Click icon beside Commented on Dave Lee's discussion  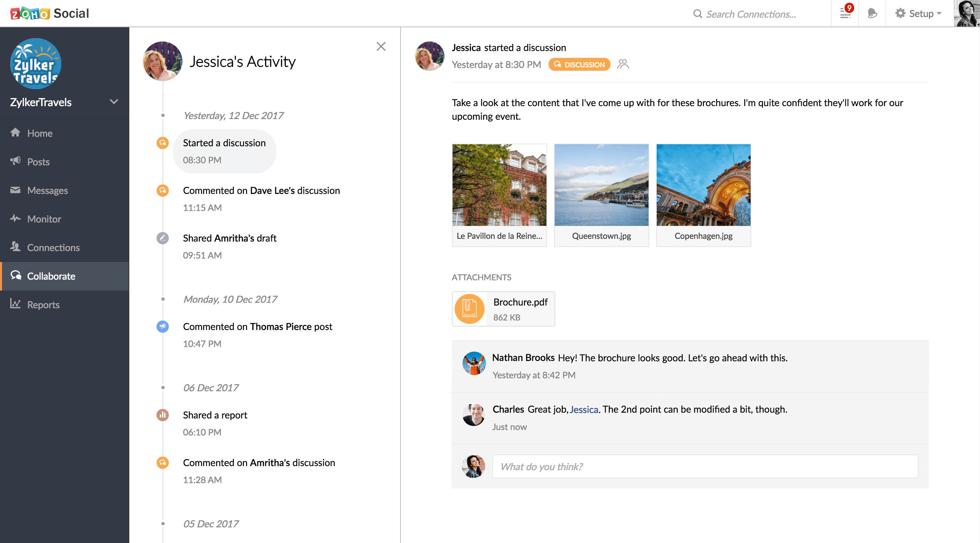pyautogui.click(x=163, y=191)
